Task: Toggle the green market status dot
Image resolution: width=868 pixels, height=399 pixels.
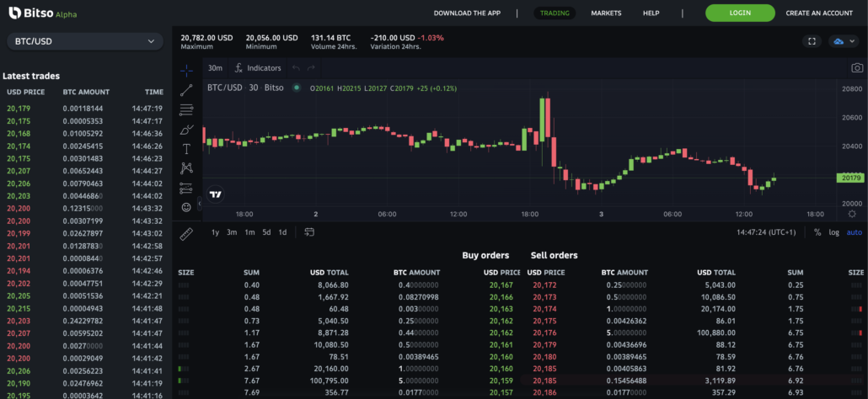Action: [x=296, y=88]
